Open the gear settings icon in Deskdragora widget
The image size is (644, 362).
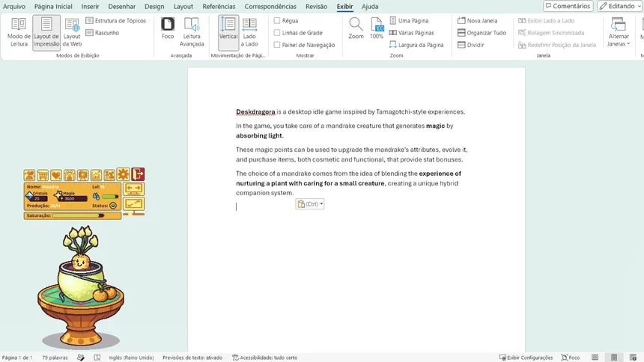123,174
